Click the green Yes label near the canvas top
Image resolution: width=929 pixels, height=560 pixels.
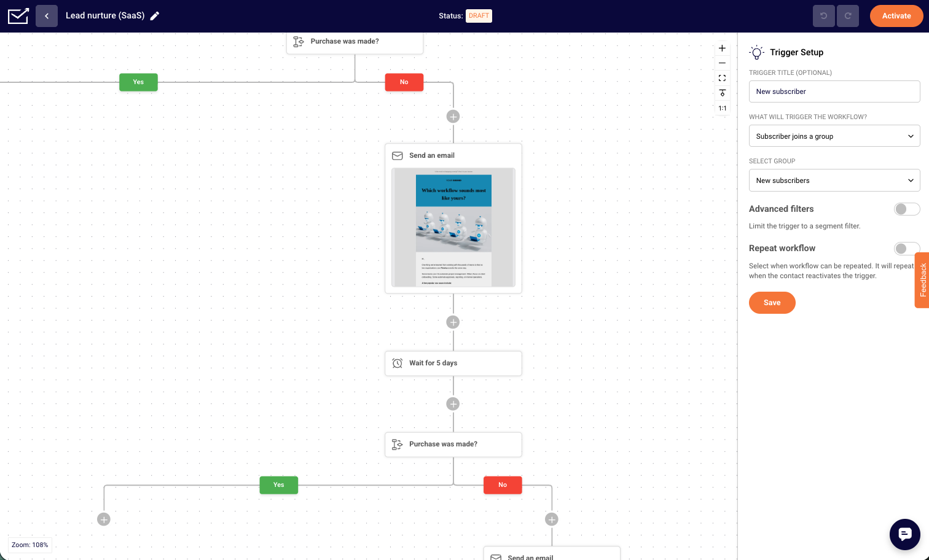(138, 82)
